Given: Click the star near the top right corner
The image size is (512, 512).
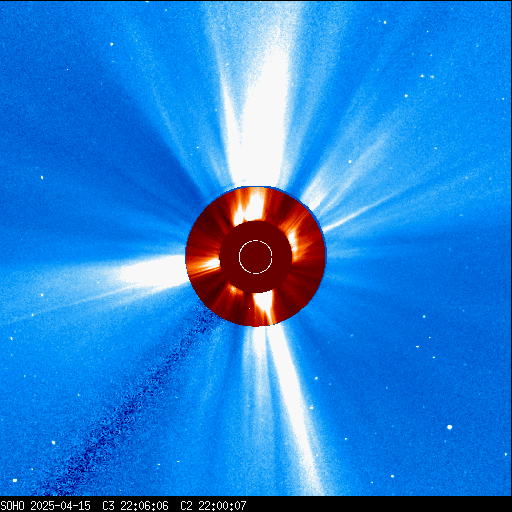Looking at the screenshot, I should [x=385, y=22].
